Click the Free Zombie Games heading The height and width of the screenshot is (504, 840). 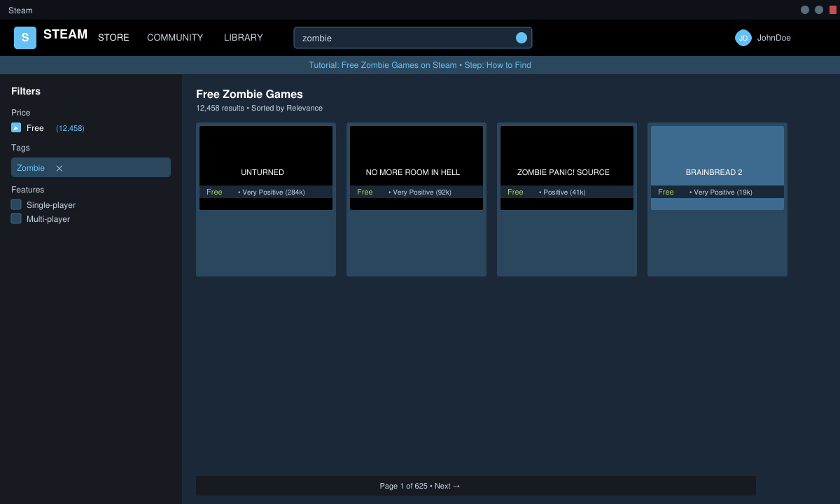pos(249,94)
